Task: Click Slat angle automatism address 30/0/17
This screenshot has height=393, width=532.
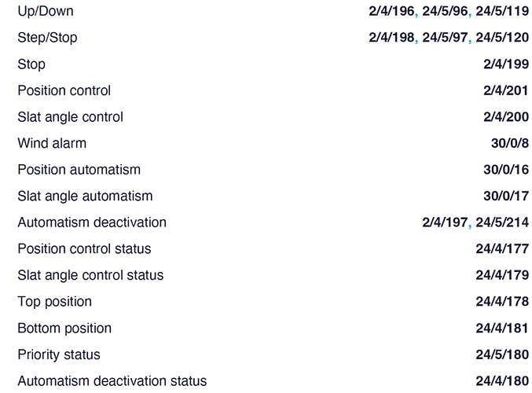Action: click(x=506, y=196)
